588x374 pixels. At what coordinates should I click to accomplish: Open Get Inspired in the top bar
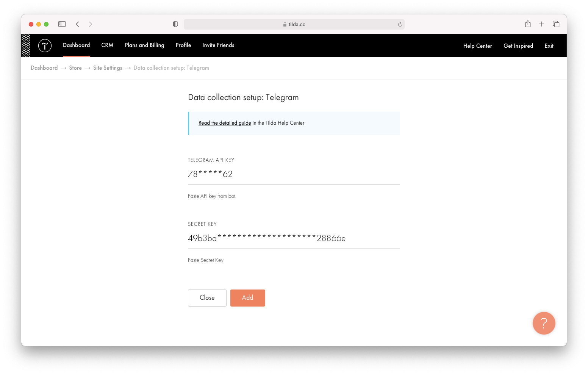point(518,46)
